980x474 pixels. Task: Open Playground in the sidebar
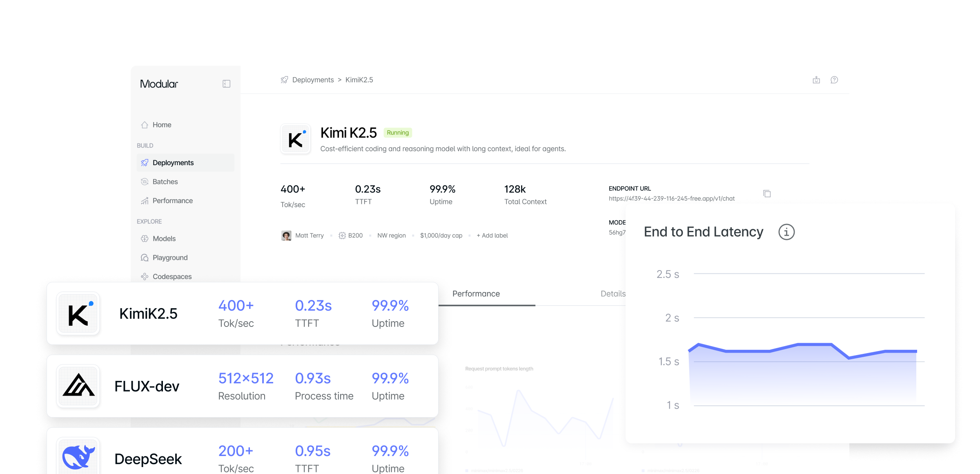(x=170, y=258)
